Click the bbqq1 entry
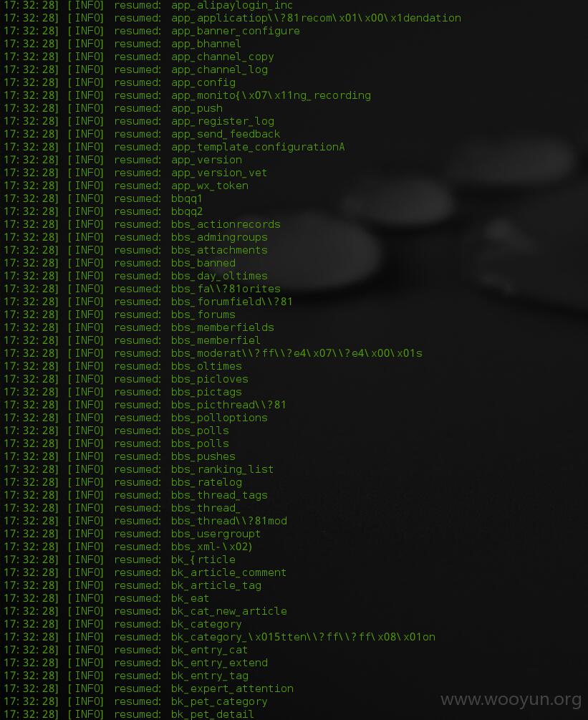 (187, 199)
